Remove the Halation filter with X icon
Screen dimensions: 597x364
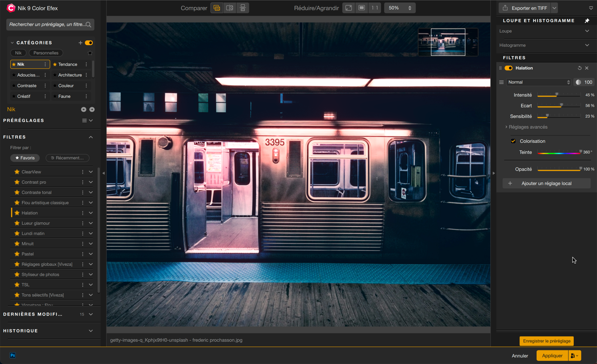click(587, 68)
